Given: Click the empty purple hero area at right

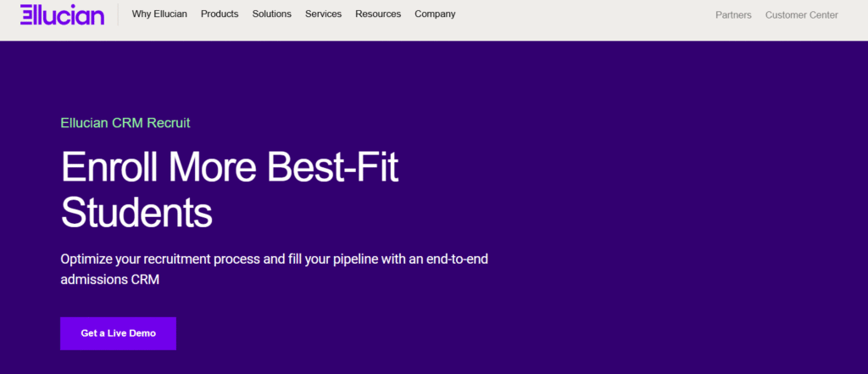Looking at the screenshot, I should 695,212.
